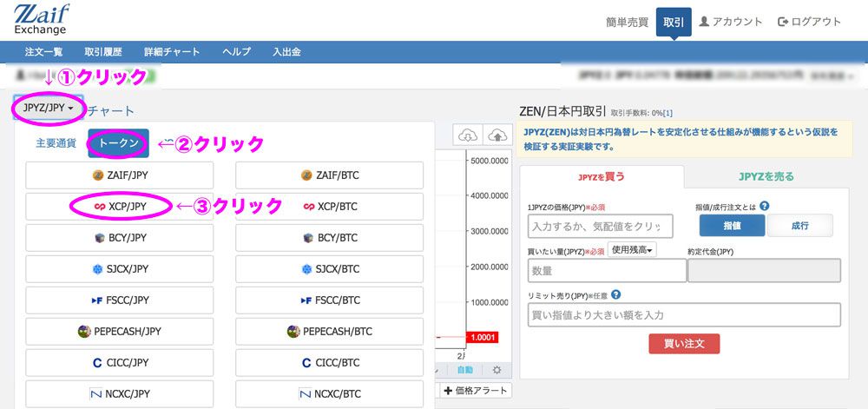Screen dimensions: 868x409
Task: Open アカウント menu
Action: click(731, 22)
